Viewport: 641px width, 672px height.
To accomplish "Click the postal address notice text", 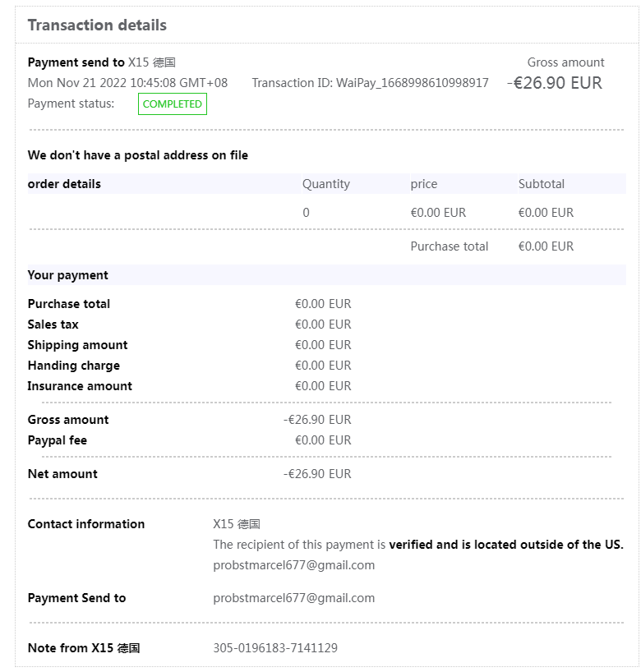I will point(137,155).
